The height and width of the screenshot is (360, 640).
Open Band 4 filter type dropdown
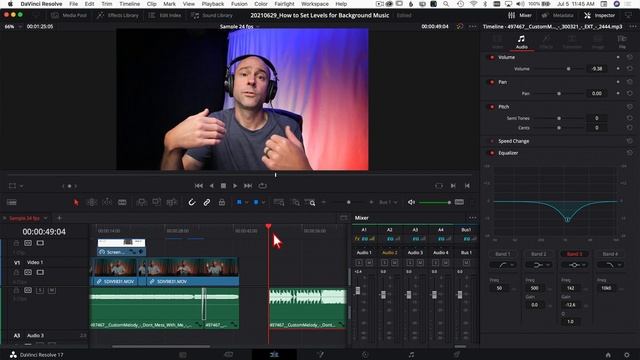pos(610,265)
